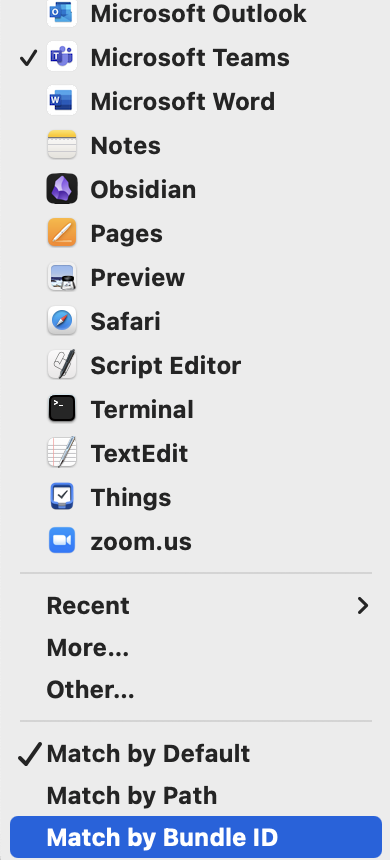Screen dimensions: 390x860
Task: Select the Safari compass icon
Action: 61,321
